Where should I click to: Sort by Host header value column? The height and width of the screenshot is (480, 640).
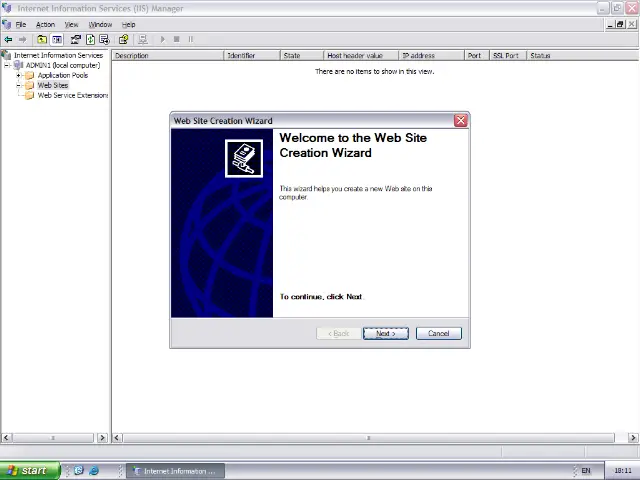click(x=361, y=56)
